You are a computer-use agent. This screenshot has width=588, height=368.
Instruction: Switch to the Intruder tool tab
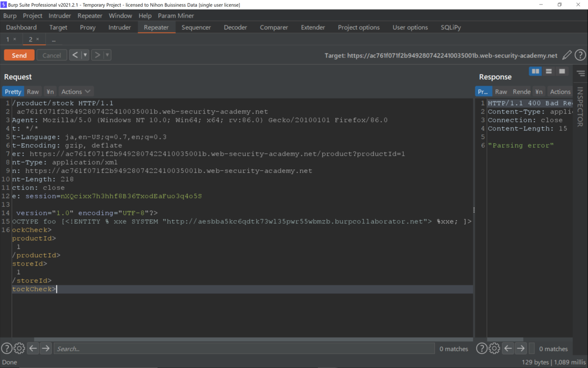120,27
